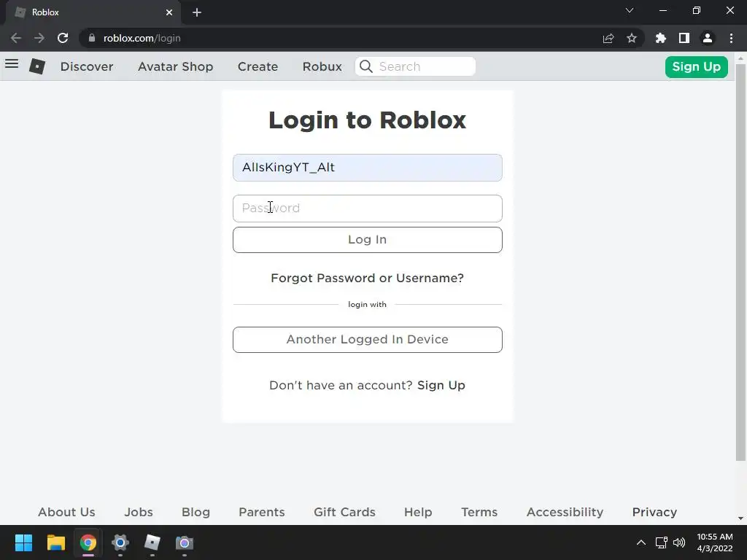Close the Roblox browser tab
The height and width of the screenshot is (560, 747).
click(169, 12)
